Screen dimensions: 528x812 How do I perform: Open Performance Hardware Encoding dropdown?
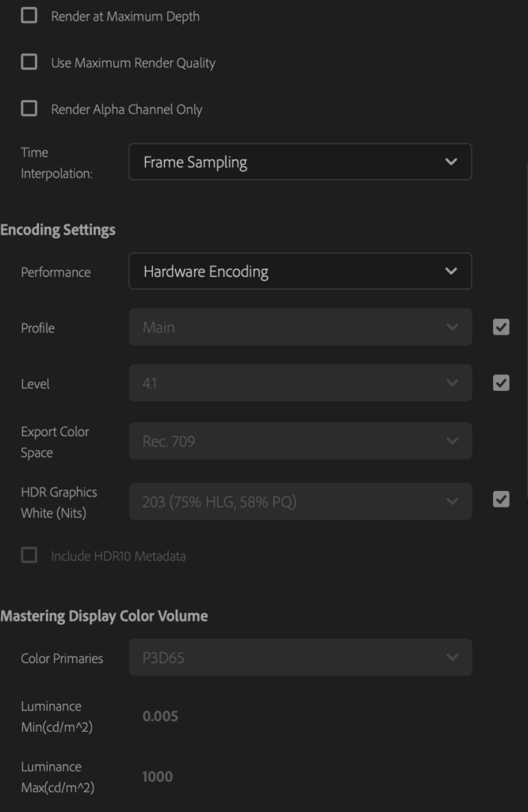[300, 271]
